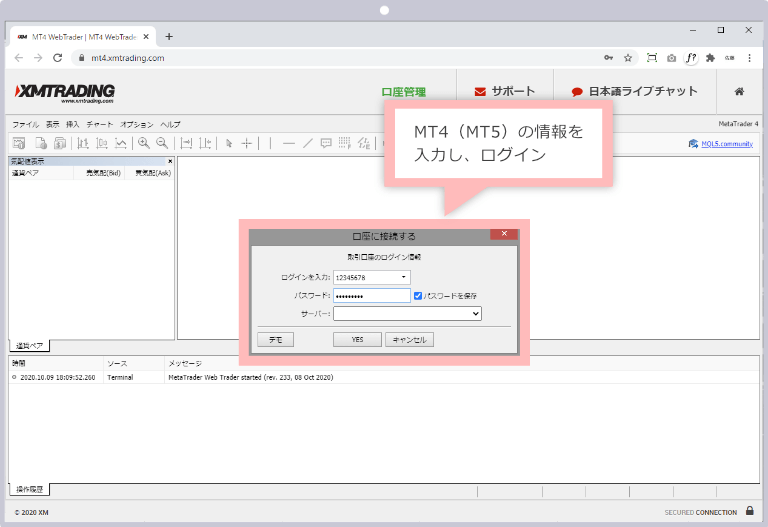Open the チャート menu
This screenshot has width=768, height=527.
100,124
